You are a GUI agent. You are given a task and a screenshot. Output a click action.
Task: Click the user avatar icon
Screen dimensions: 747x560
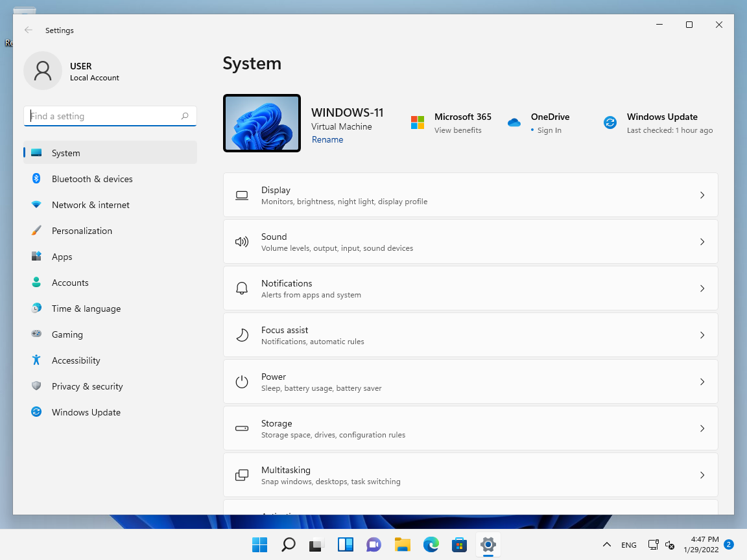click(x=43, y=71)
